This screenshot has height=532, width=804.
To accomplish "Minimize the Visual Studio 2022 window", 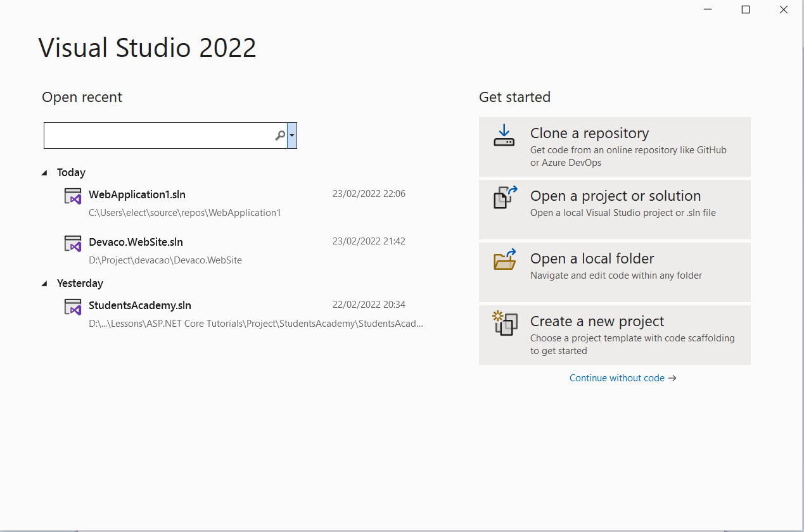I will coord(708,9).
